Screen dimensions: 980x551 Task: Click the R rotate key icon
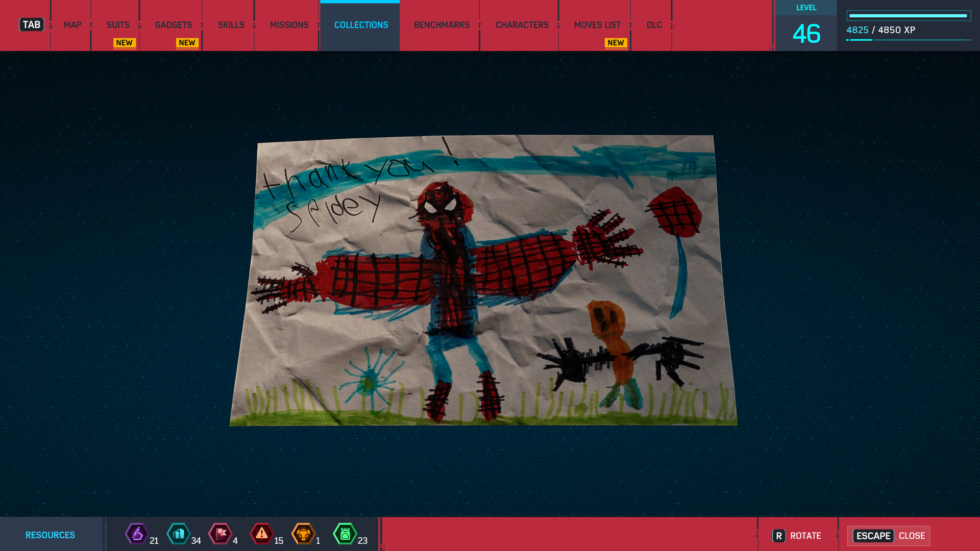(x=779, y=536)
